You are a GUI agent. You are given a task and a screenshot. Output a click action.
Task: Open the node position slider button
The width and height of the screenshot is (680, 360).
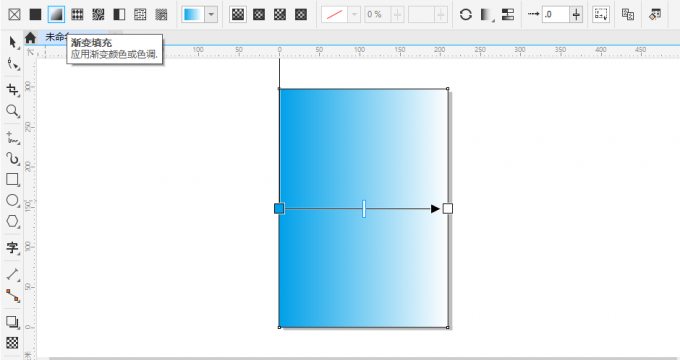tap(441, 14)
